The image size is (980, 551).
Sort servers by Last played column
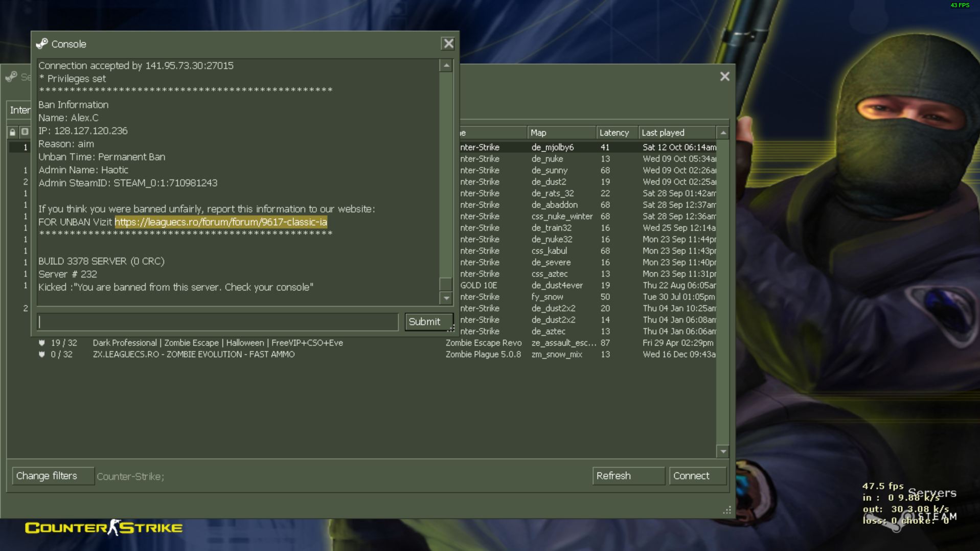click(677, 133)
